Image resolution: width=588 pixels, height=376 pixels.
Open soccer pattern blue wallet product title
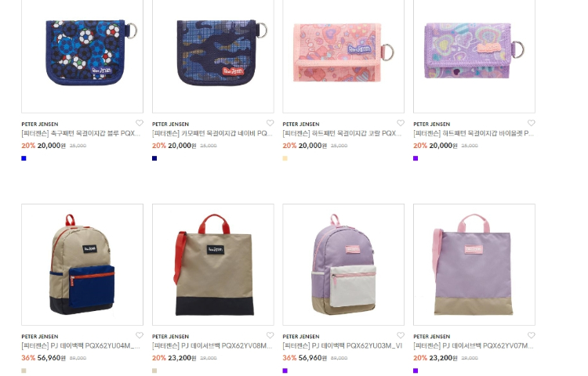pos(81,133)
